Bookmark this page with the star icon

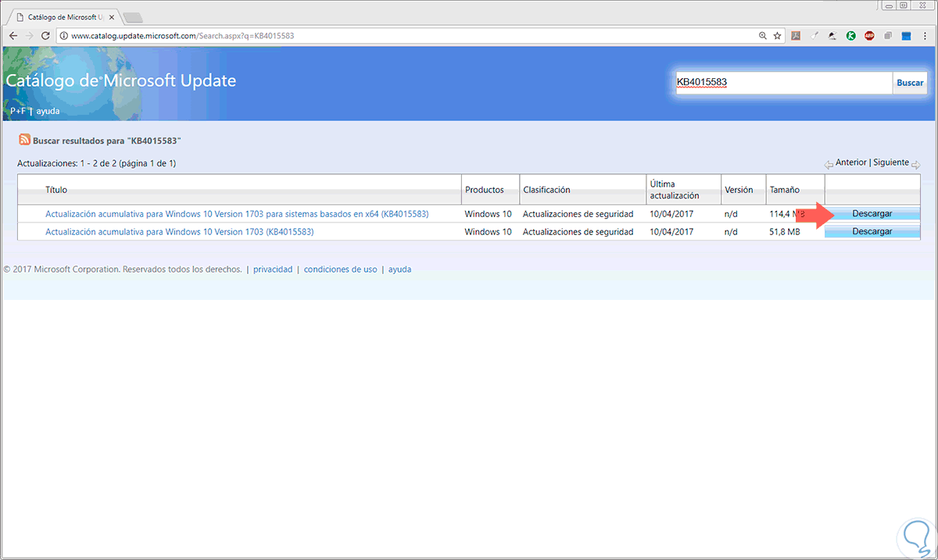[778, 36]
